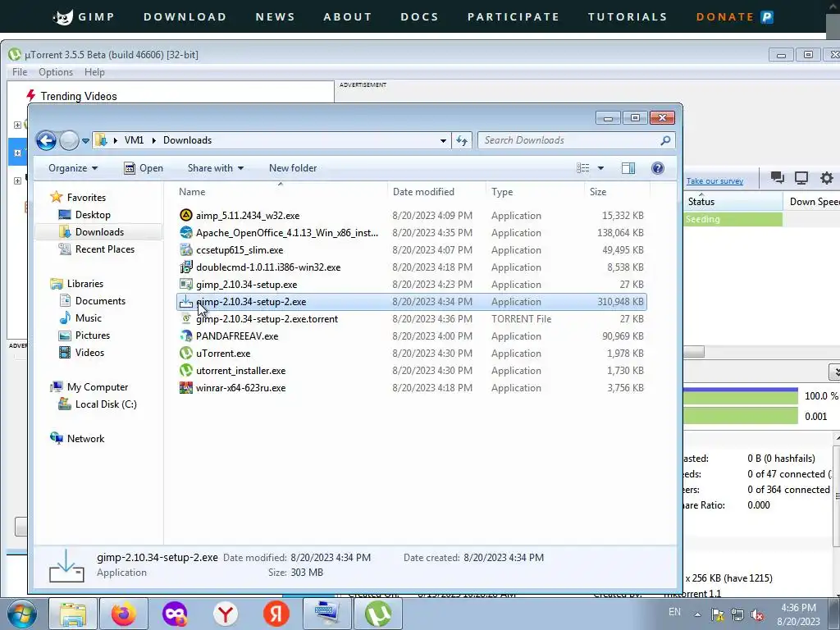The height and width of the screenshot is (630, 840).
Task: Open recent pages dropdown beside forward arrow
Action: [85, 141]
